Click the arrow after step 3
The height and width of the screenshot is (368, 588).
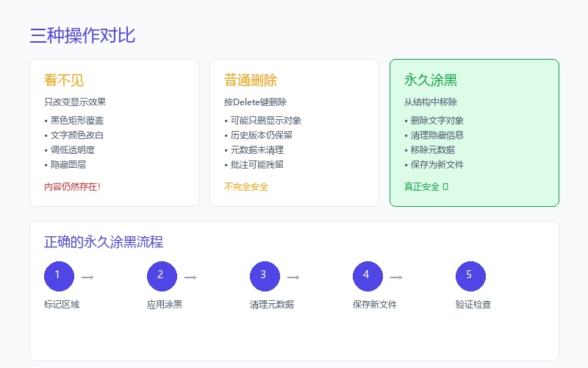click(293, 277)
